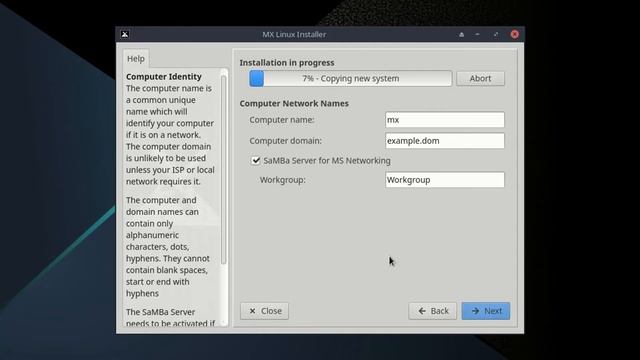Click the Close button
This screenshot has width=640, height=360.
264,311
